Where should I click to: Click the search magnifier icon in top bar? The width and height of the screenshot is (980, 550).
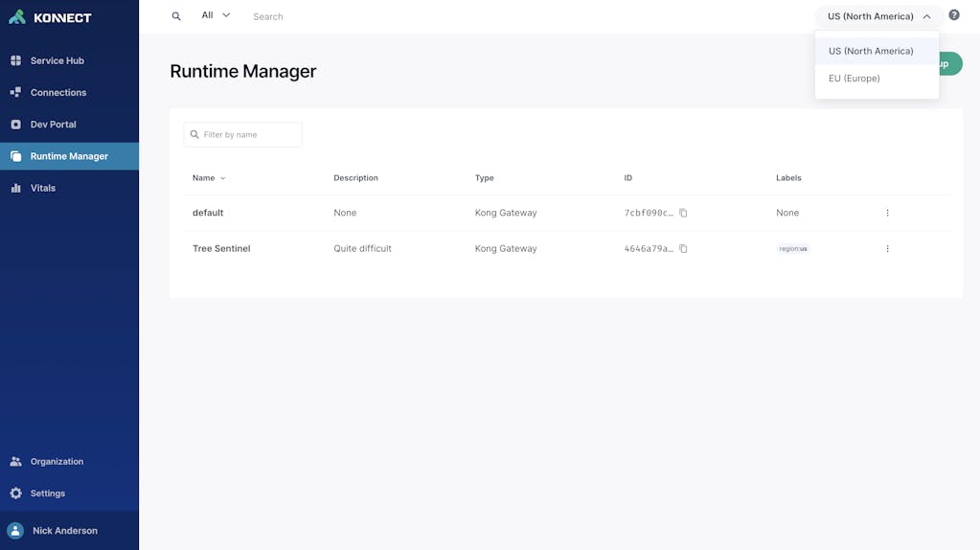coord(176,16)
